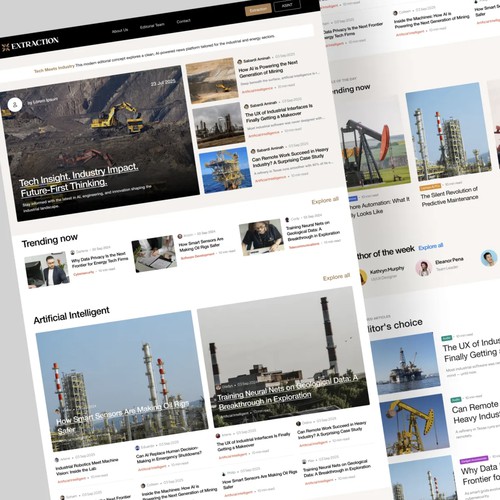Click the tan Extraction header button
The width and height of the screenshot is (500, 500).
click(258, 10)
